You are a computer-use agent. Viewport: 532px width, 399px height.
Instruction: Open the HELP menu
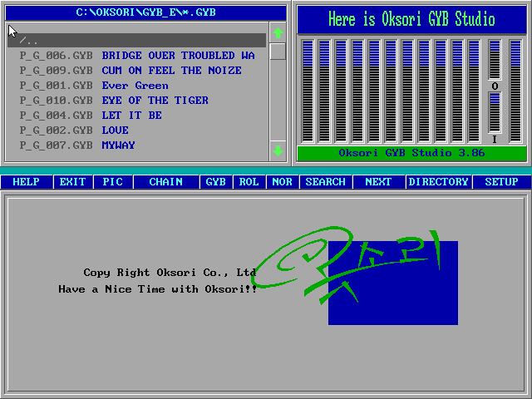[x=26, y=182]
